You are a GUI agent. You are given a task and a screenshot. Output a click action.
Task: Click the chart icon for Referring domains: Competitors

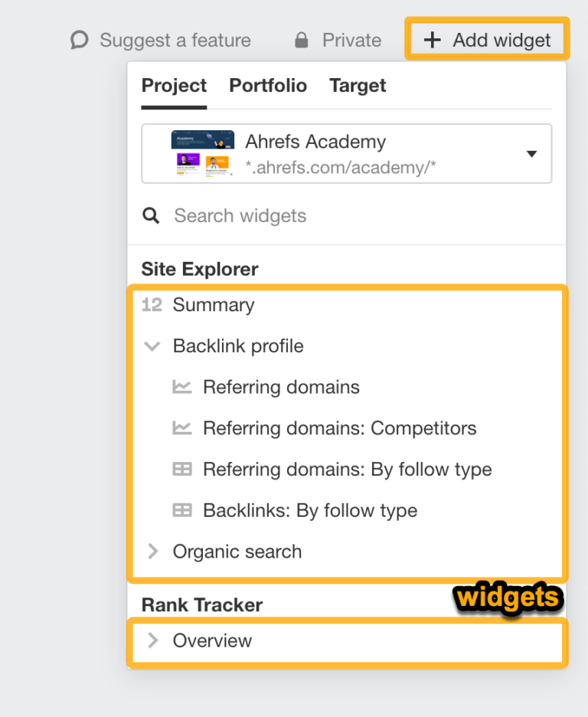tap(181, 428)
